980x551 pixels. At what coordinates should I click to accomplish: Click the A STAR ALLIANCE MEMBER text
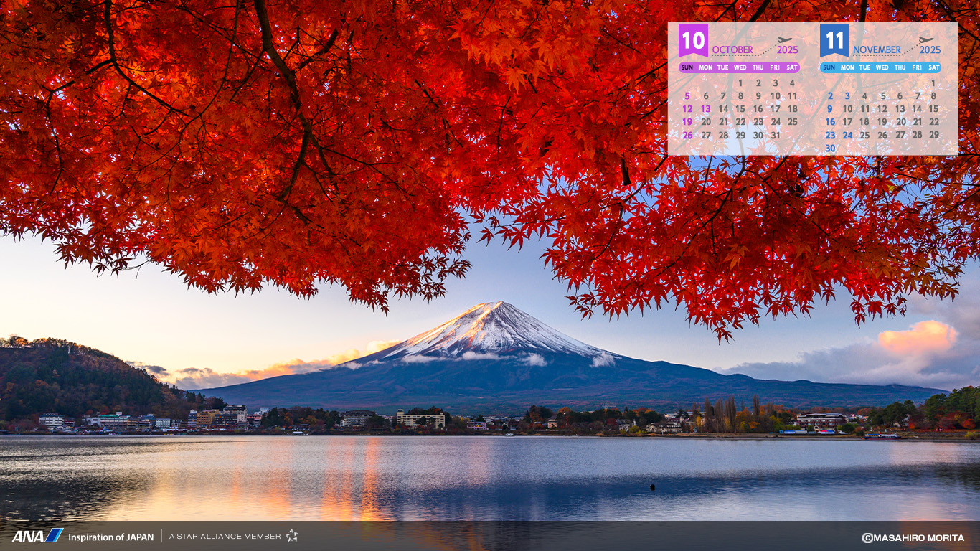point(225,537)
